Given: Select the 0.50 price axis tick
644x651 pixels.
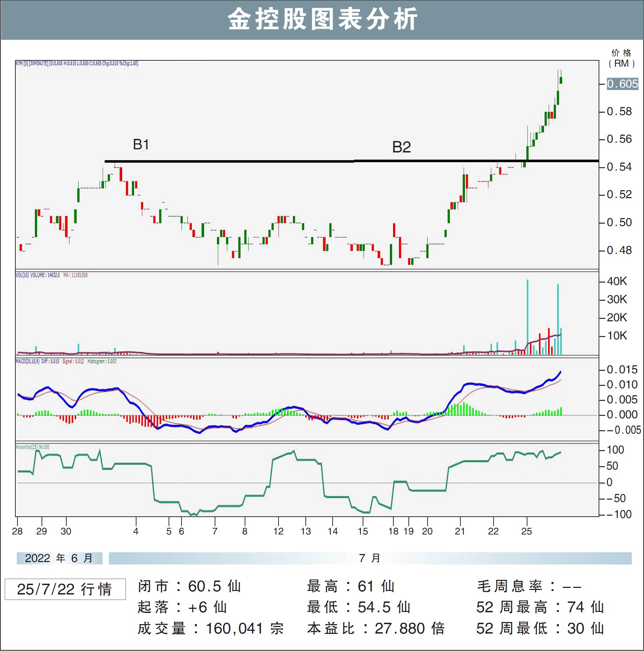Looking at the screenshot, I should pos(619,222).
